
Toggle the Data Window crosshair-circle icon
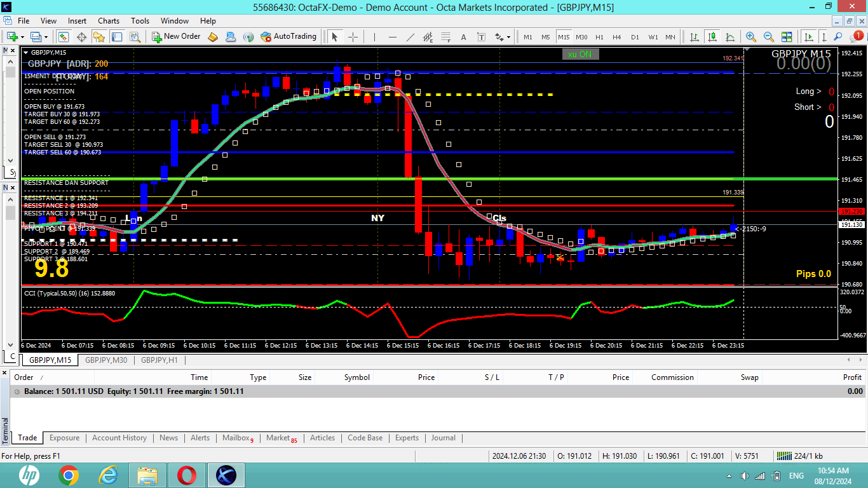(81, 37)
